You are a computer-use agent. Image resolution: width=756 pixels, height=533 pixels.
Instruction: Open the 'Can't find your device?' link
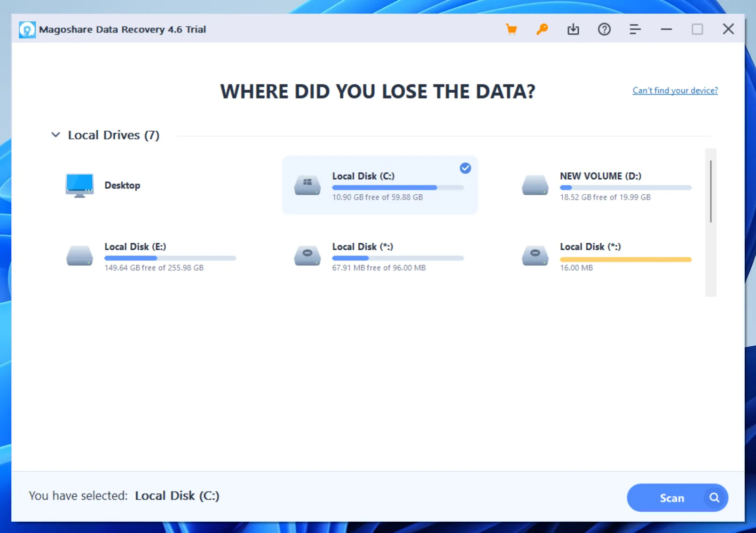click(675, 90)
